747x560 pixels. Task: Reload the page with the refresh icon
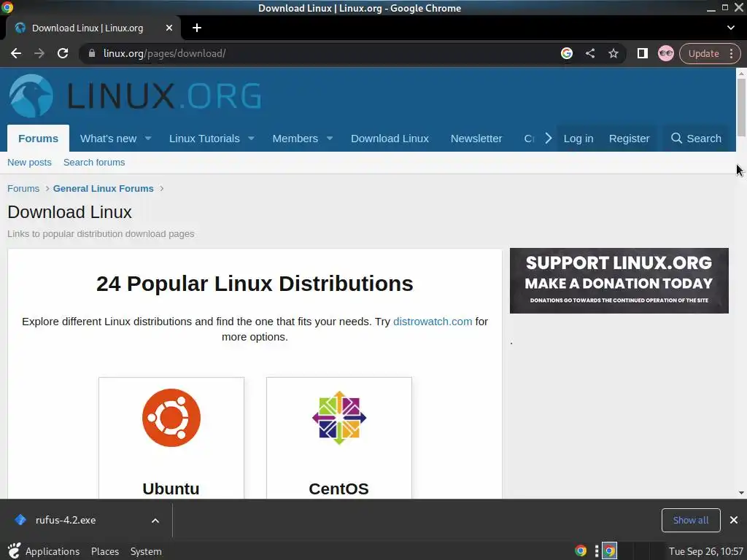[63, 53]
